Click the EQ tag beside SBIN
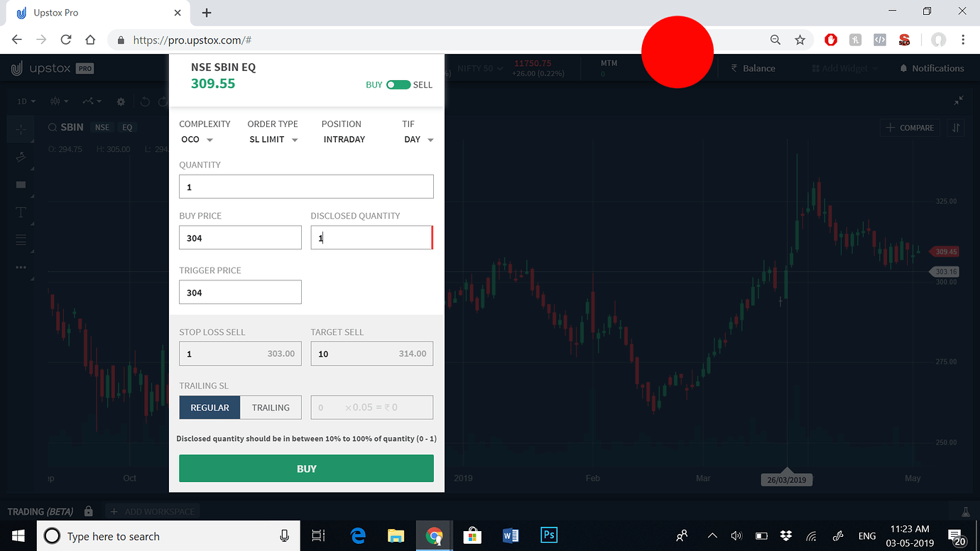The image size is (980, 551). [x=127, y=127]
